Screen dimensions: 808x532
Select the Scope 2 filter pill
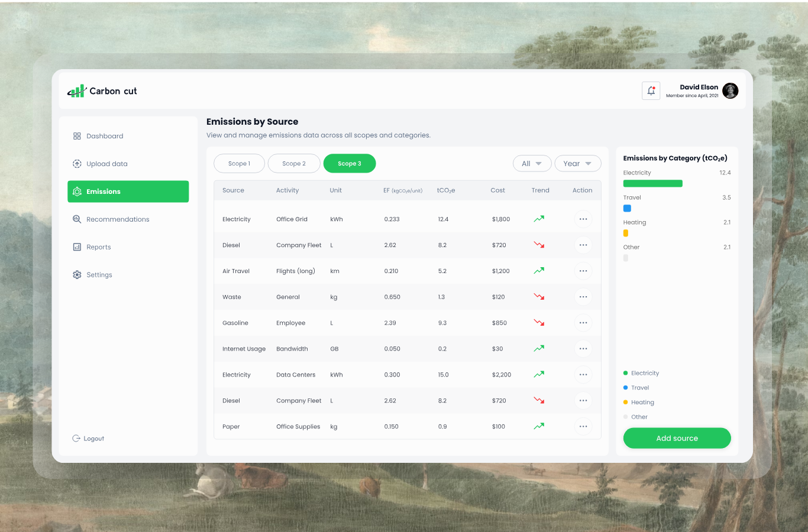click(x=294, y=164)
